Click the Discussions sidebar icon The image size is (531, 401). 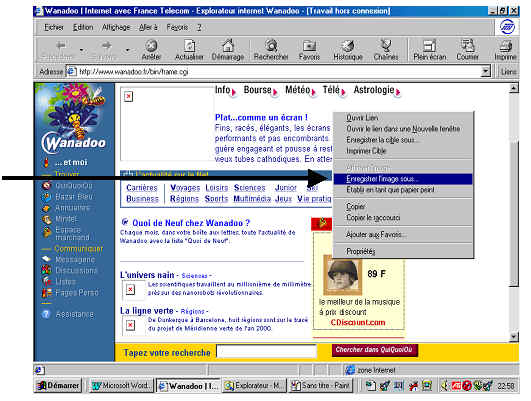[46, 270]
